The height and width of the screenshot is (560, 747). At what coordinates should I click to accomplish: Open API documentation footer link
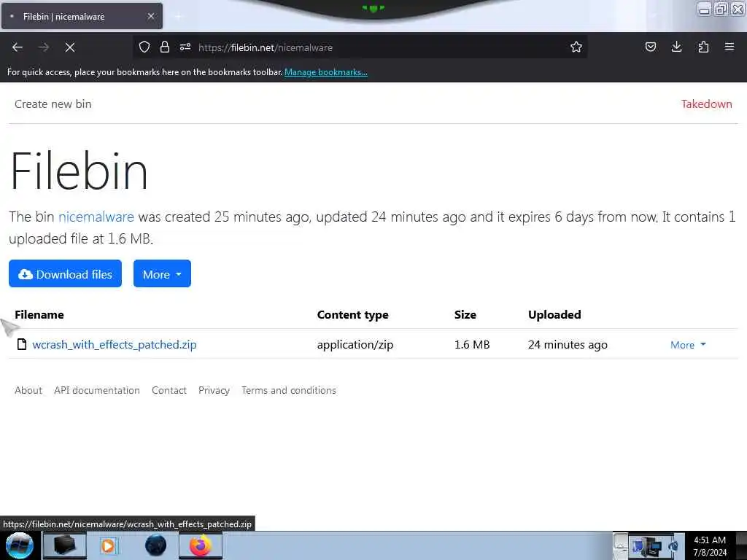[x=97, y=390]
